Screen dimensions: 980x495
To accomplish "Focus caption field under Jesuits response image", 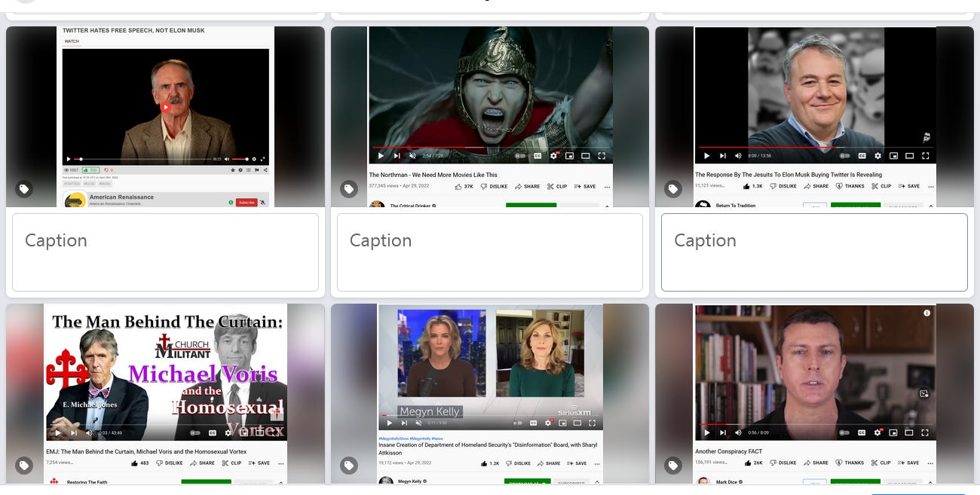I will pos(814,252).
